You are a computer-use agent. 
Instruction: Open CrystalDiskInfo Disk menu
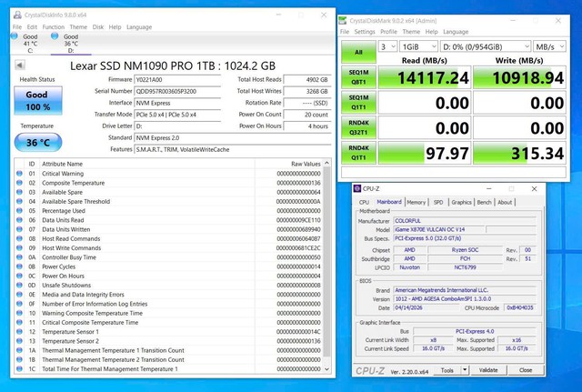pyautogui.click(x=98, y=27)
